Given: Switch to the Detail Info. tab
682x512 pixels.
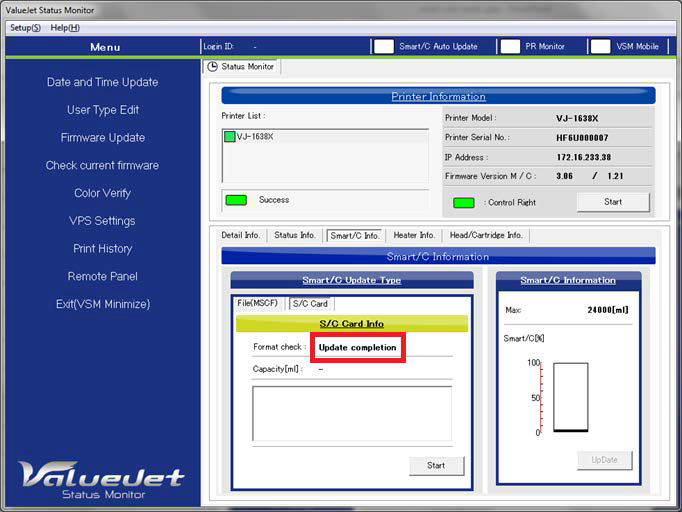Looking at the screenshot, I should point(240,235).
